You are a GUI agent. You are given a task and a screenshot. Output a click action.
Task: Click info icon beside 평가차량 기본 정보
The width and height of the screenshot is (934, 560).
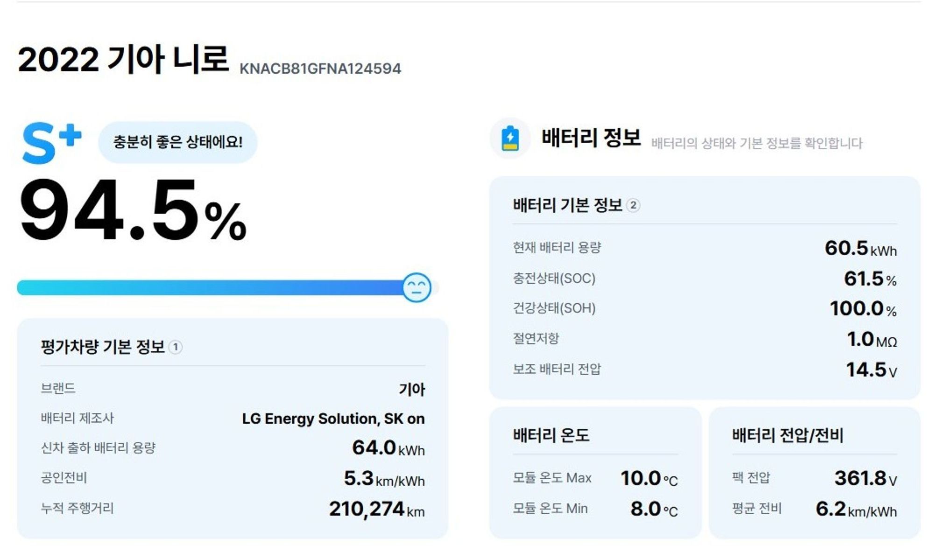point(175,347)
